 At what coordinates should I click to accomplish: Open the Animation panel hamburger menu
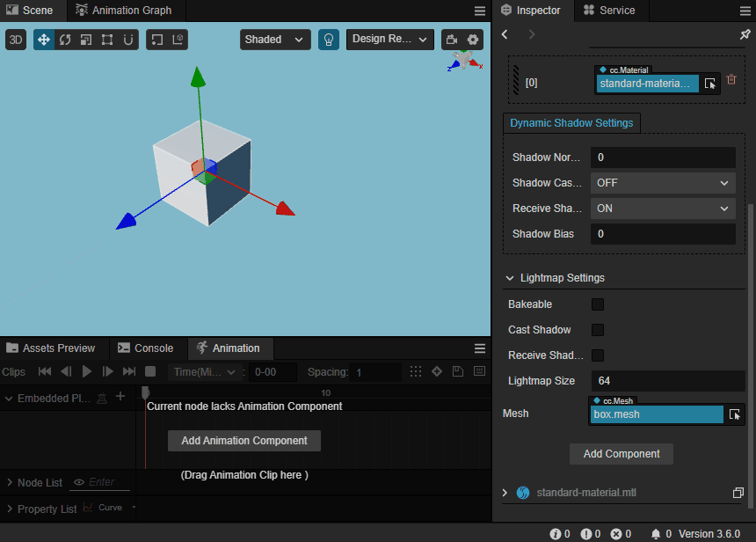(480, 348)
